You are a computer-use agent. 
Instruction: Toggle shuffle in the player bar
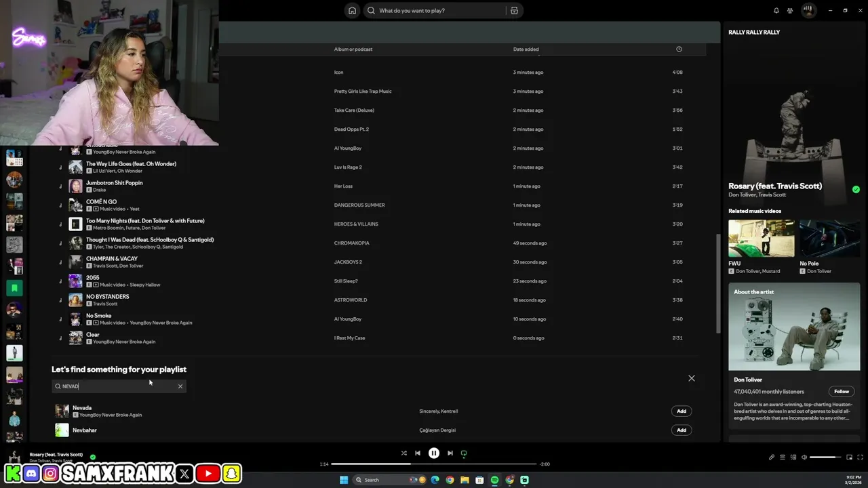pos(403,453)
